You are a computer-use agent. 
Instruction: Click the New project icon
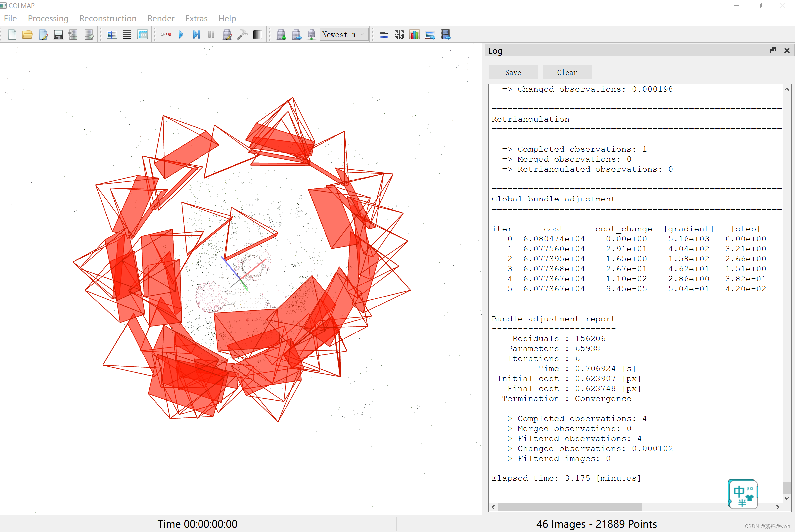point(12,35)
